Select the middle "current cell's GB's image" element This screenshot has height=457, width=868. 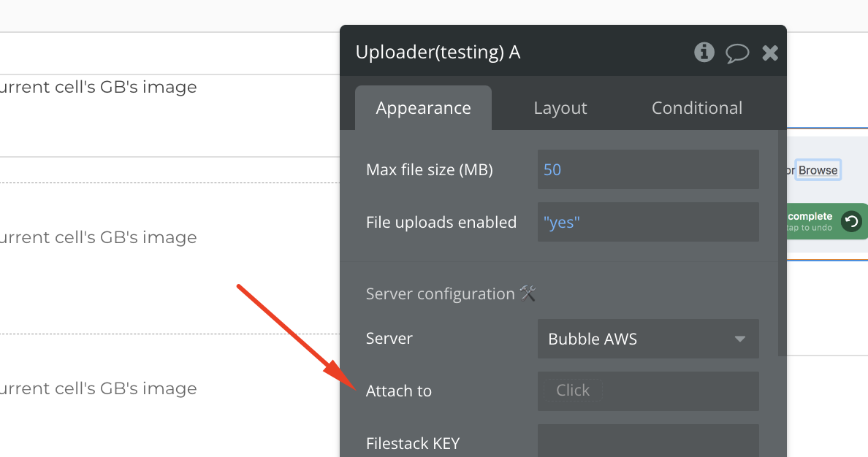[99, 237]
